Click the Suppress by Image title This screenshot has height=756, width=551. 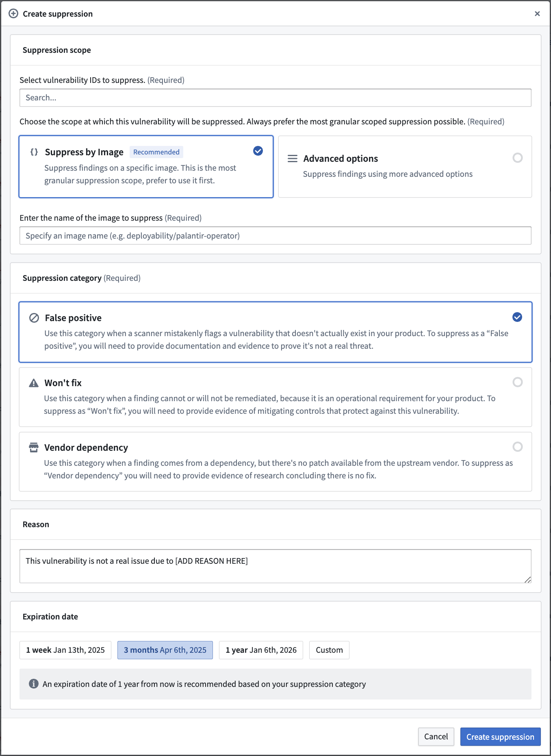pos(84,152)
